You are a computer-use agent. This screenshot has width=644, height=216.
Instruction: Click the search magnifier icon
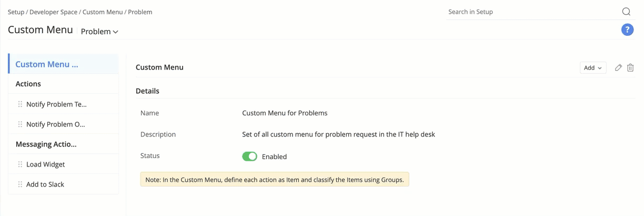coord(626,12)
